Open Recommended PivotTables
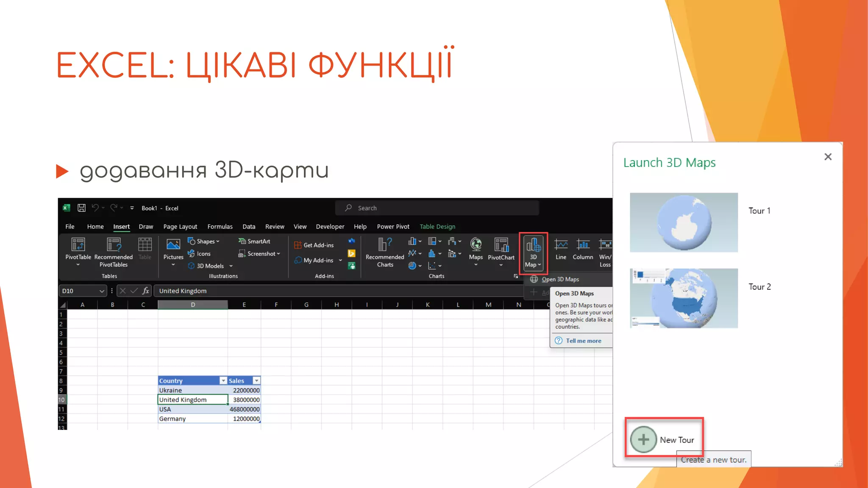This screenshot has height=488, width=868. click(x=113, y=252)
